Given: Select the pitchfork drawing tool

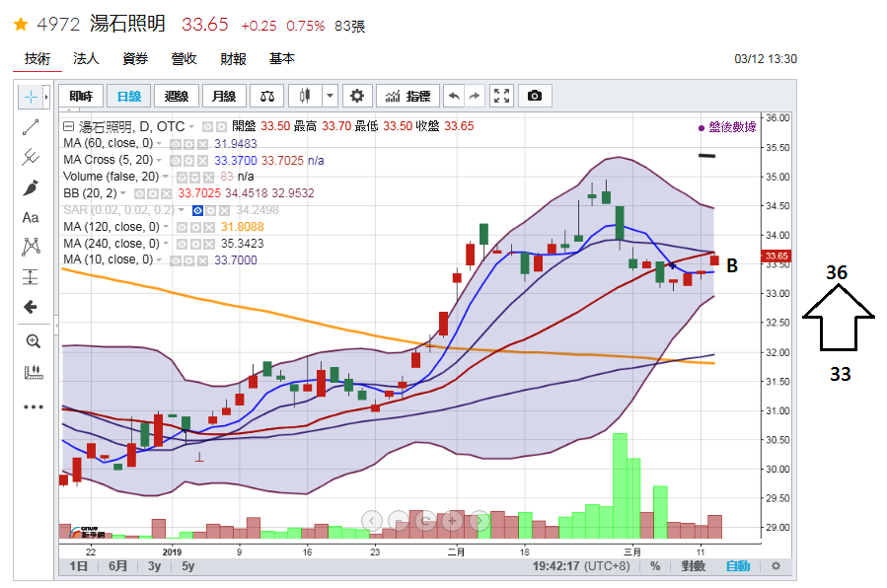Looking at the screenshot, I should pos(31,157).
